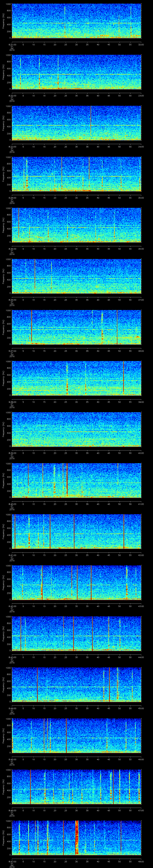Select the 8:39:00 spectrogram with no bursts
The width and height of the screenshot is (153, 868).
click(x=76, y=429)
